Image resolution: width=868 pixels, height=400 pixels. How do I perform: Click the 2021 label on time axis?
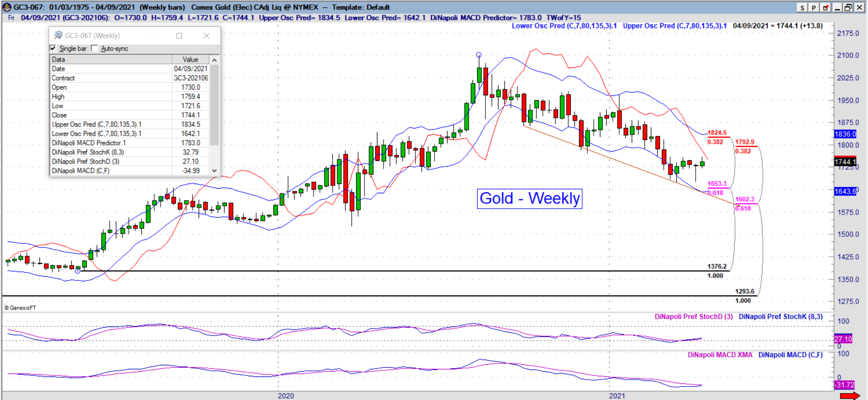[617, 396]
